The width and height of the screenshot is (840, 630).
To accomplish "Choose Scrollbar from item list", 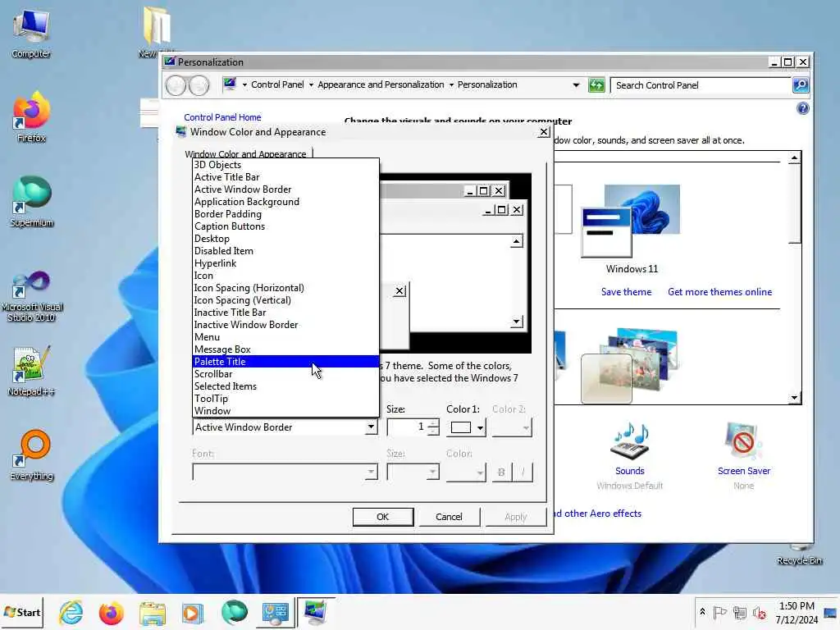I will (285, 374).
